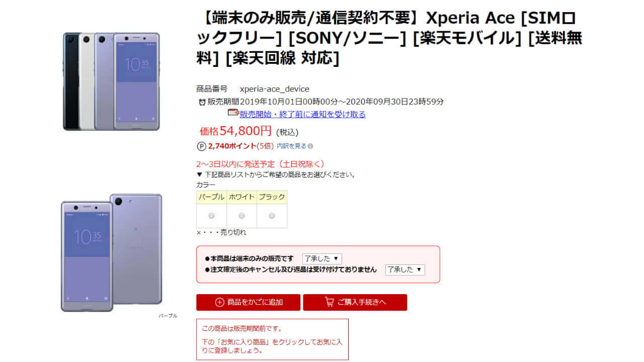The height and width of the screenshot is (362, 644).
Task: Select the パープル color radio button
Action: tap(211, 216)
